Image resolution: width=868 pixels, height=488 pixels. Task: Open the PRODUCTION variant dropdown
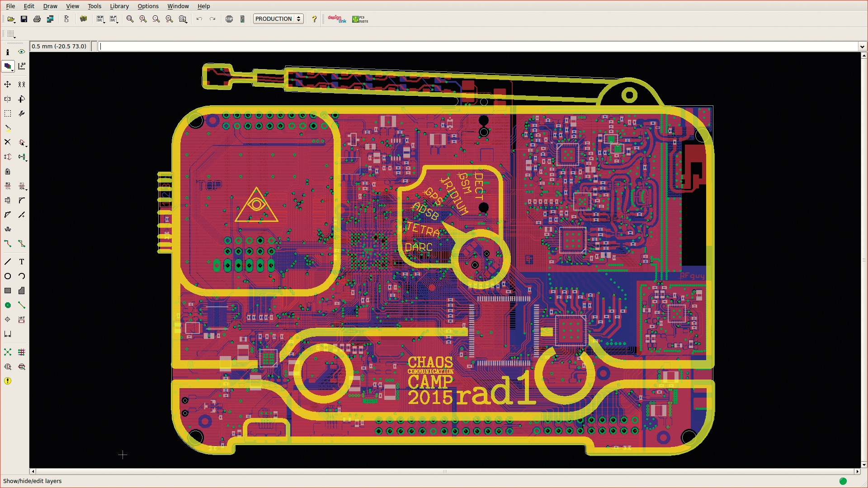[x=278, y=19]
